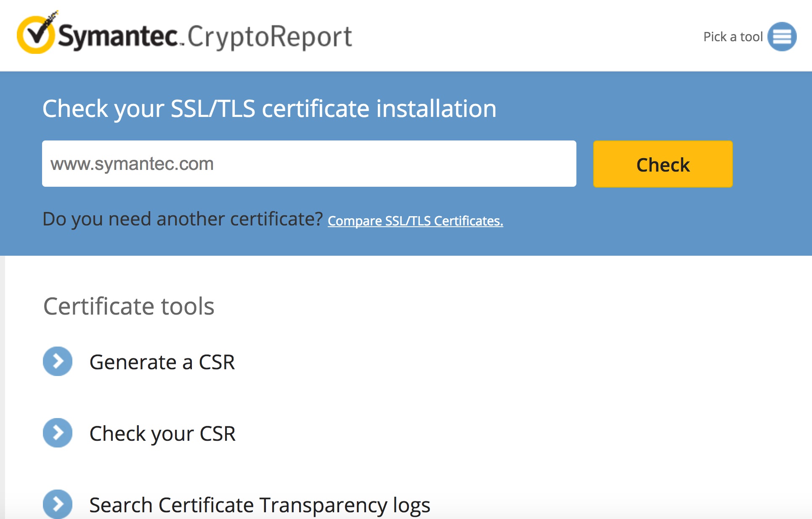Click the CryptoReport title text

point(270,37)
